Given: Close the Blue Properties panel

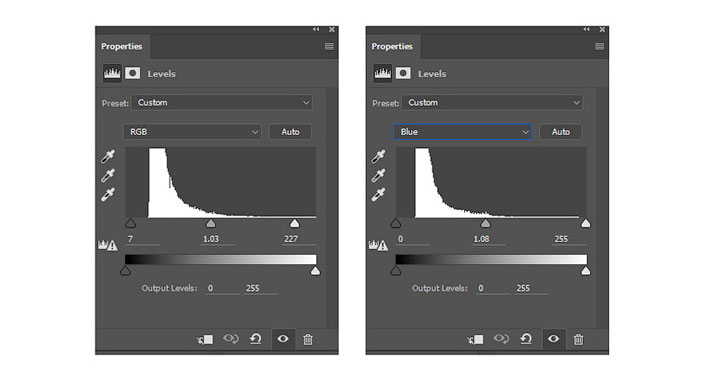Looking at the screenshot, I should (x=602, y=30).
